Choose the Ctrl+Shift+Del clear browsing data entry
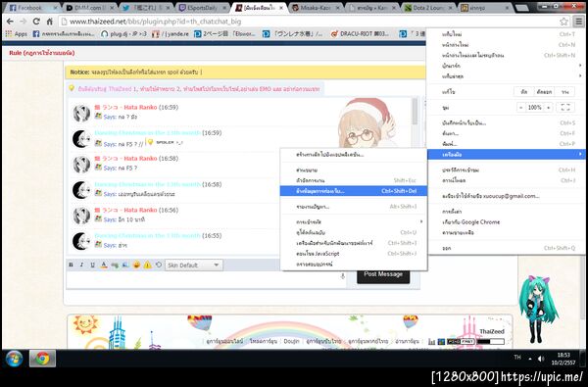 tap(353, 191)
